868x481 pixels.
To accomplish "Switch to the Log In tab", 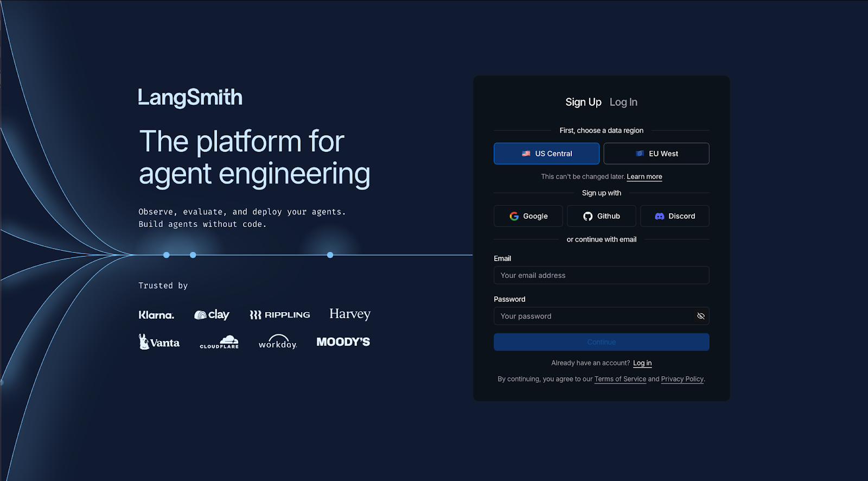I will click(x=623, y=102).
